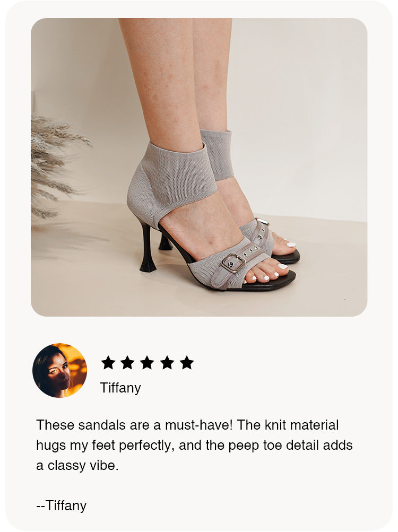Click the second rating star
The width and height of the screenshot is (398, 532).
[x=128, y=363]
